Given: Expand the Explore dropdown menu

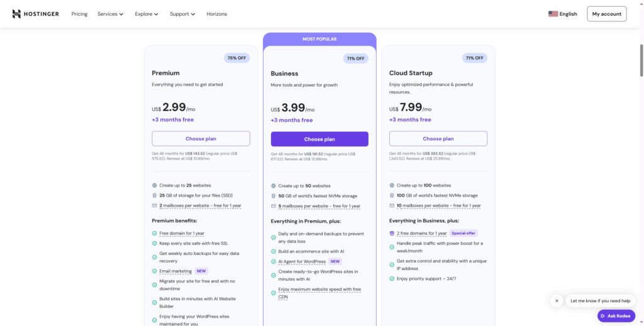Looking at the screenshot, I should coord(147,14).
